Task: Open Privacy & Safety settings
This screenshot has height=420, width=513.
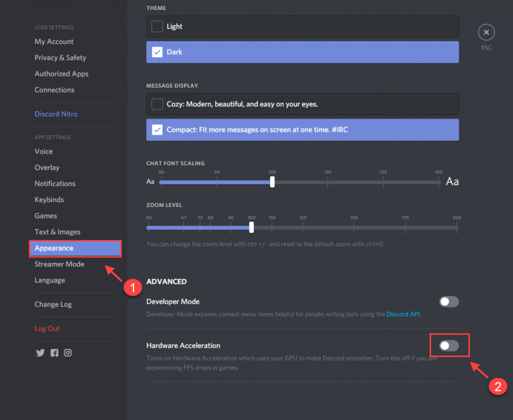Action: click(60, 58)
